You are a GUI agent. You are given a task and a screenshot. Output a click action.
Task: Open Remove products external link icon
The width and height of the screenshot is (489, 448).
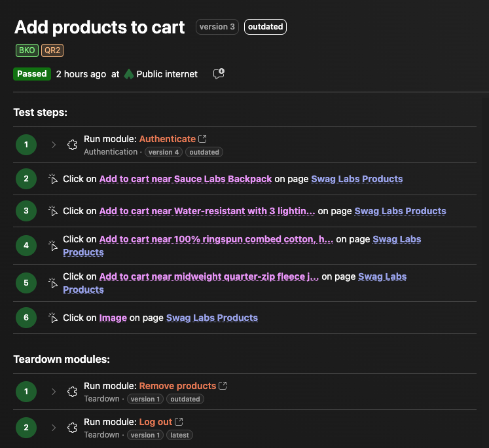click(223, 386)
